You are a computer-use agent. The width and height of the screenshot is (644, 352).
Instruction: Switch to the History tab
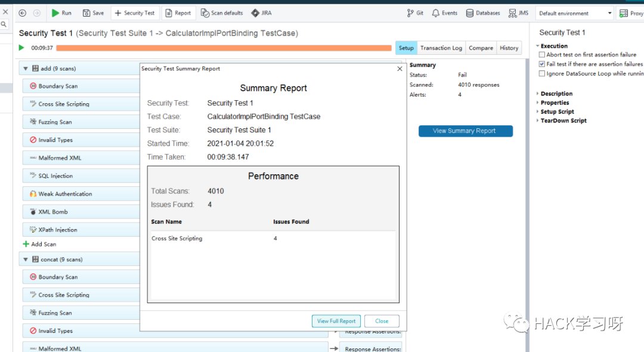coord(509,48)
